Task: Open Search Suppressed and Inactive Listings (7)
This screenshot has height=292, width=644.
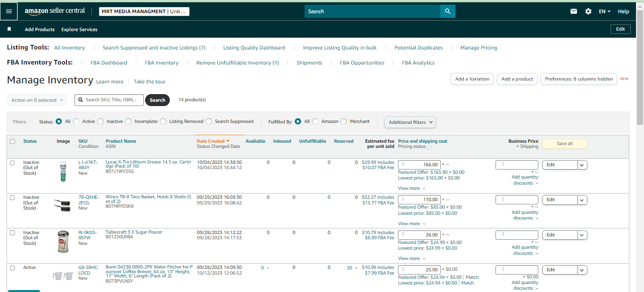Action: click(x=154, y=48)
